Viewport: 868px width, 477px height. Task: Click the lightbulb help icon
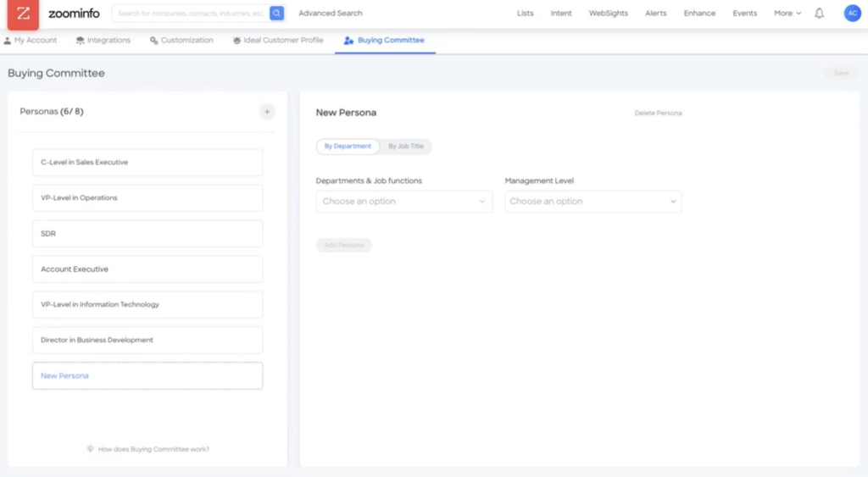90,449
